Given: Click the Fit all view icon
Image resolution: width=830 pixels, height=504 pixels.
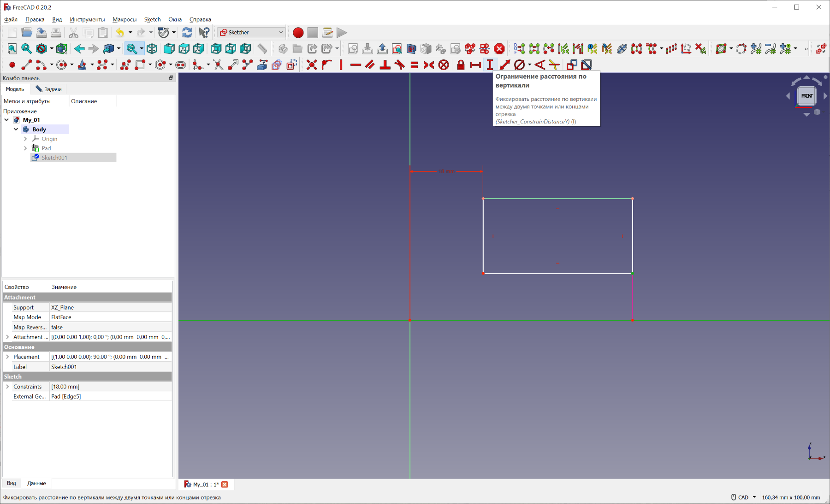Looking at the screenshot, I should 12,49.
